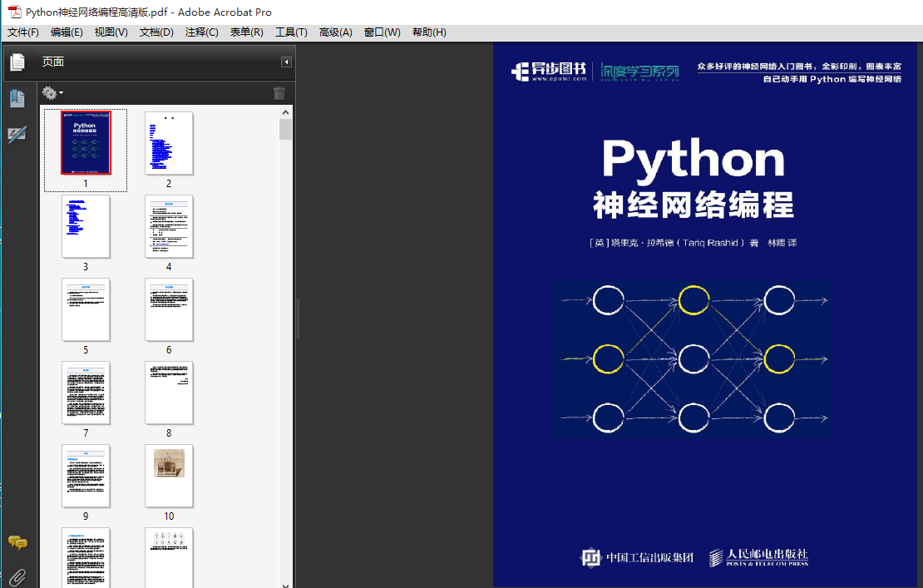This screenshot has height=588, width=923.
Task: Open the 高级(A) menu
Action: click(x=336, y=32)
